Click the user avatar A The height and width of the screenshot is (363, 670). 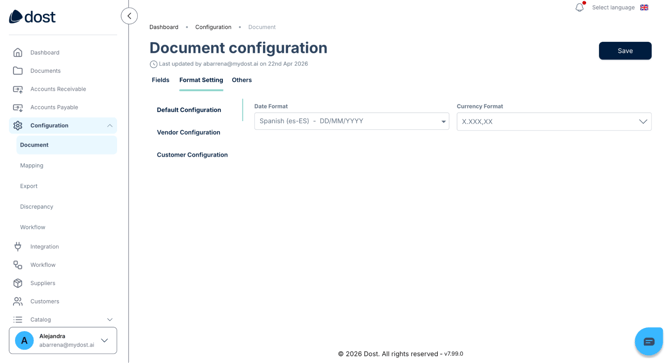point(24,340)
